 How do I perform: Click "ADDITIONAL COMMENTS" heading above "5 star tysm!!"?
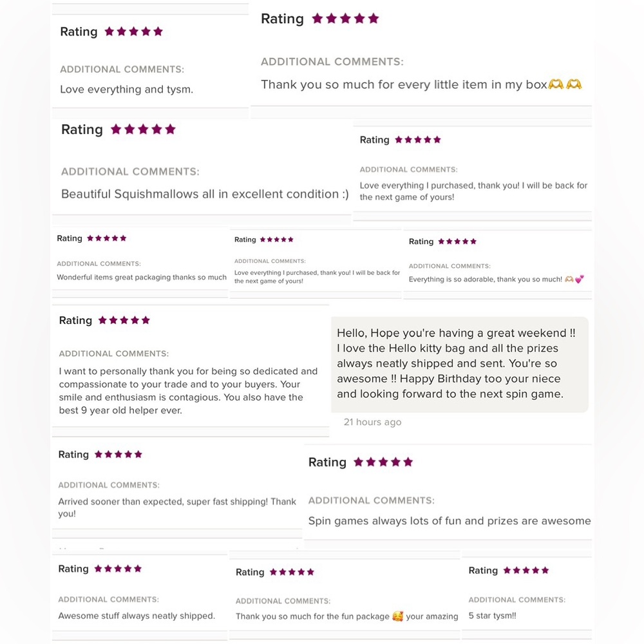pyautogui.click(x=517, y=600)
